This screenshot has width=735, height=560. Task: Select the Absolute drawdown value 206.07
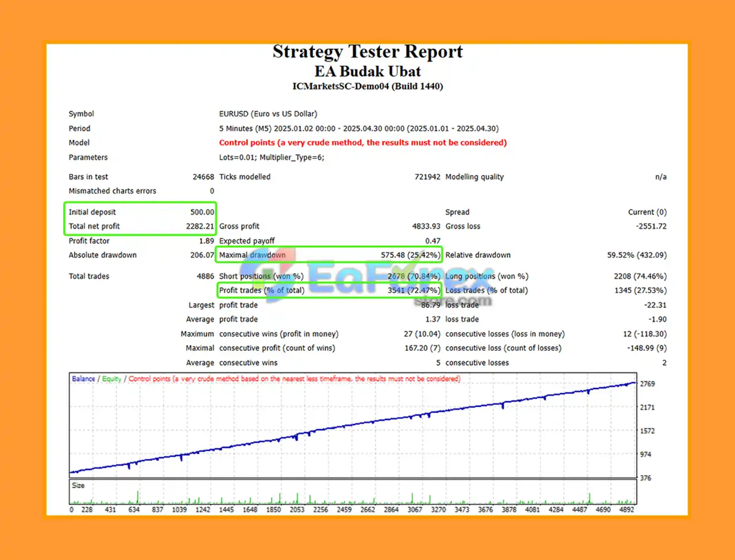point(202,255)
